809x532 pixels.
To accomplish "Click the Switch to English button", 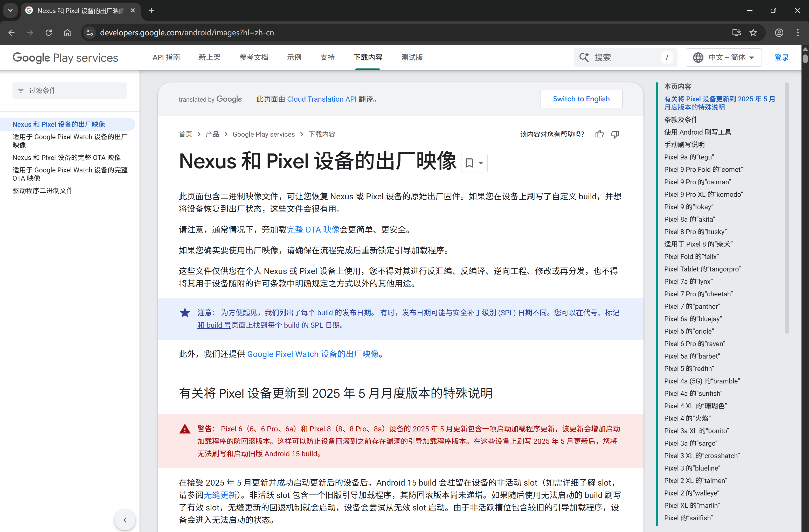I will (581, 99).
